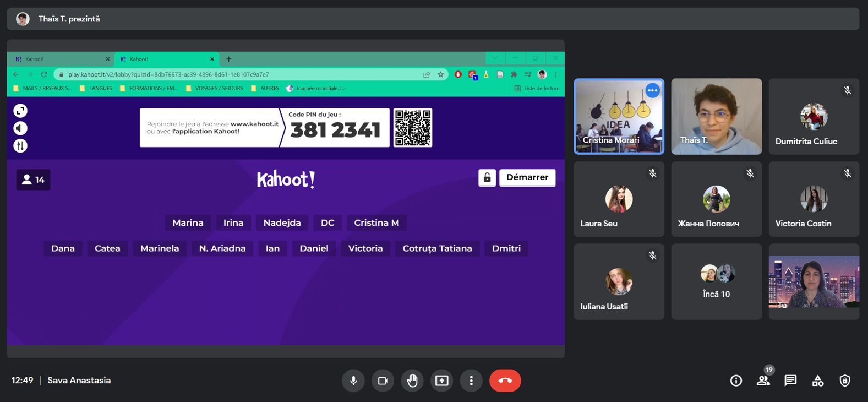End the call with red button

pos(505,381)
